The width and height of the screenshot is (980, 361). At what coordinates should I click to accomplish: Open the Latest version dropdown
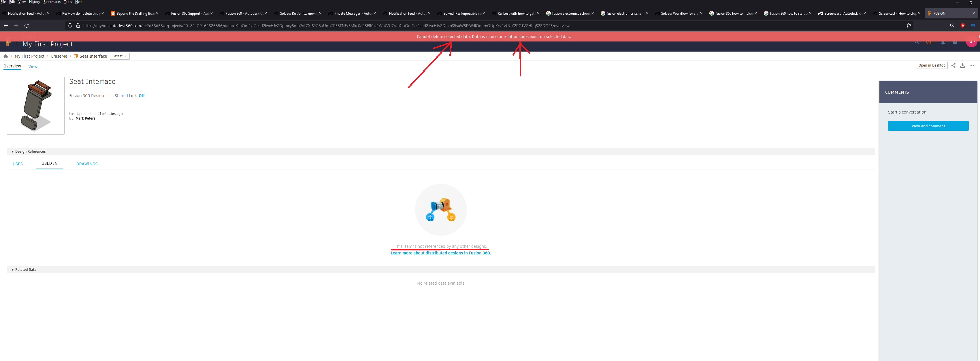point(119,56)
